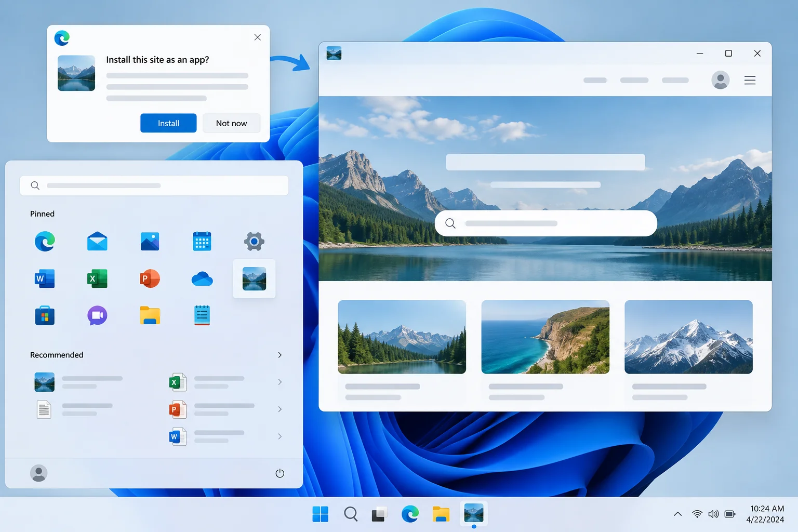Image resolution: width=798 pixels, height=532 pixels.
Task: Launch PowerPoint from Pinned apps
Action: click(150, 279)
